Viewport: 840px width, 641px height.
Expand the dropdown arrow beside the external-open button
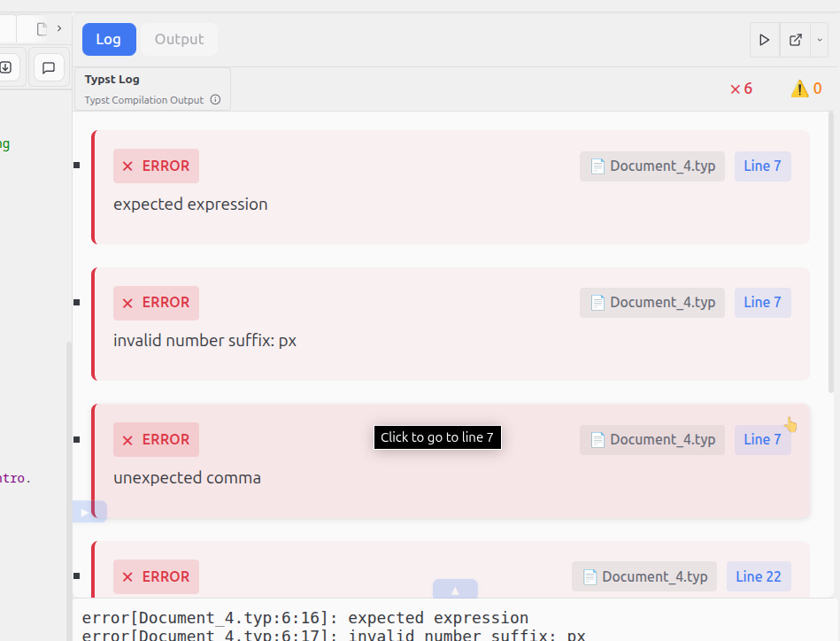pyautogui.click(x=820, y=40)
